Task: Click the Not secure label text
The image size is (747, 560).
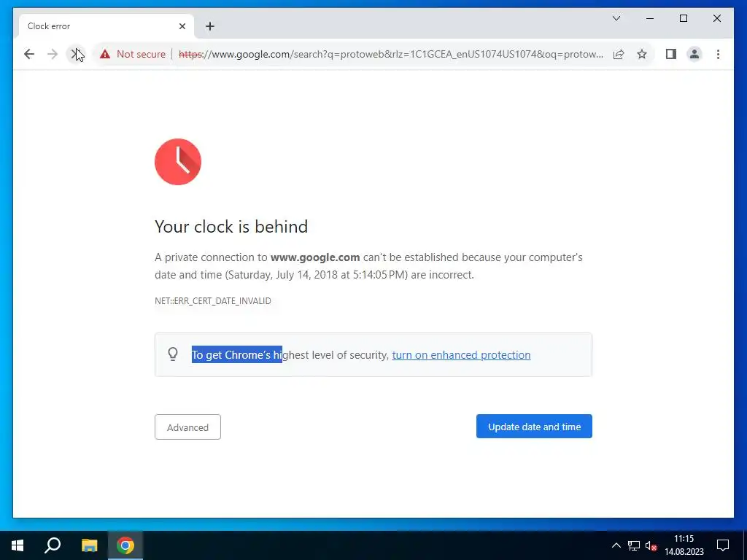Action: click(x=141, y=54)
